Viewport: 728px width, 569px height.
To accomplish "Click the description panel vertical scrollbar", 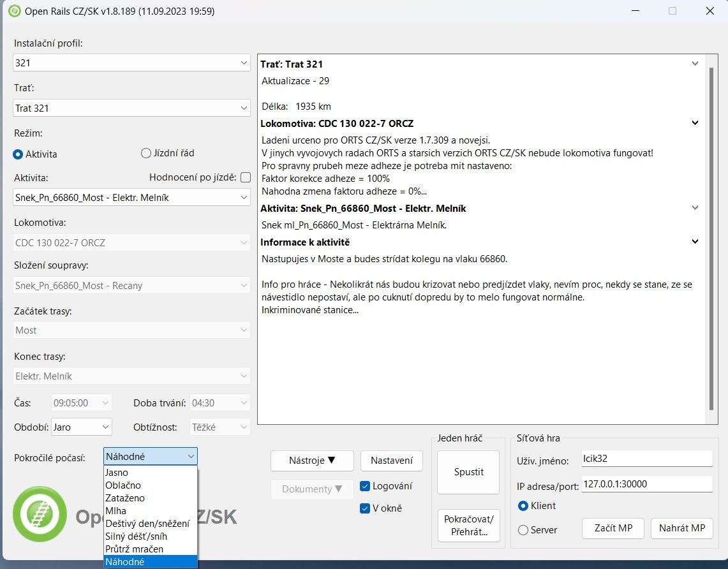I will click(711, 236).
